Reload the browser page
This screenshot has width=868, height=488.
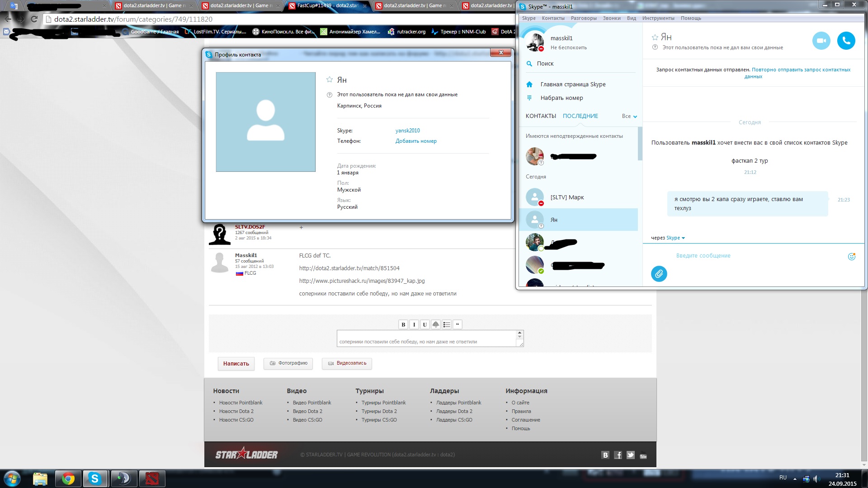(34, 19)
